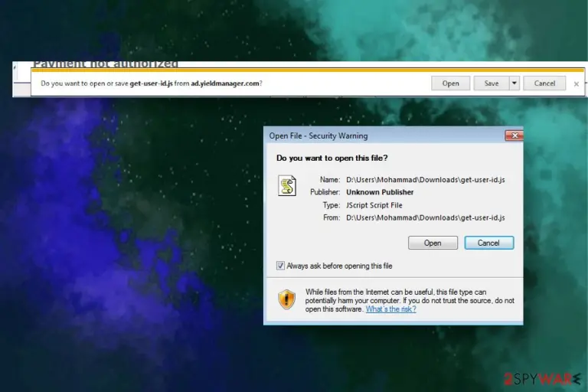Click the ad.yieldmanager.com source text
The image size is (588, 392).
[225, 83]
